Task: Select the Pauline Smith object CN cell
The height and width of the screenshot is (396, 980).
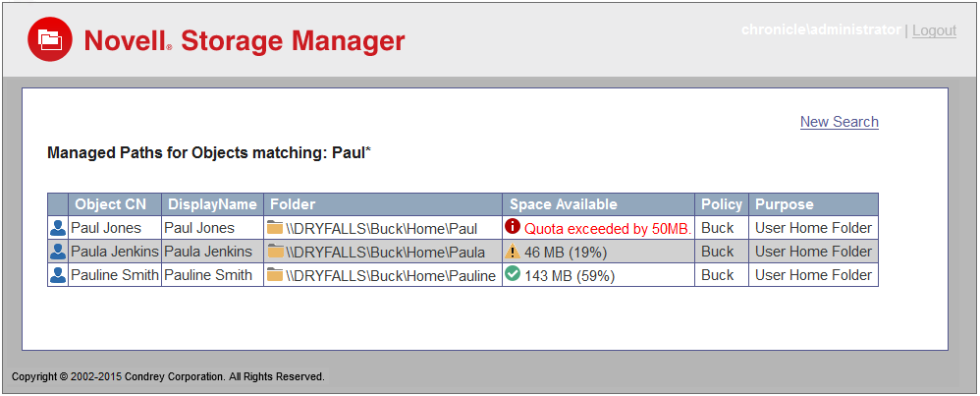Action: point(114,275)
